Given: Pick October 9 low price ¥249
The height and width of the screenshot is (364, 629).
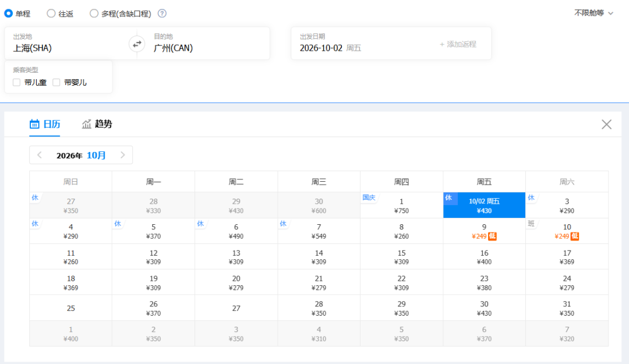Looking at the screenshot, I should (484, 231).
